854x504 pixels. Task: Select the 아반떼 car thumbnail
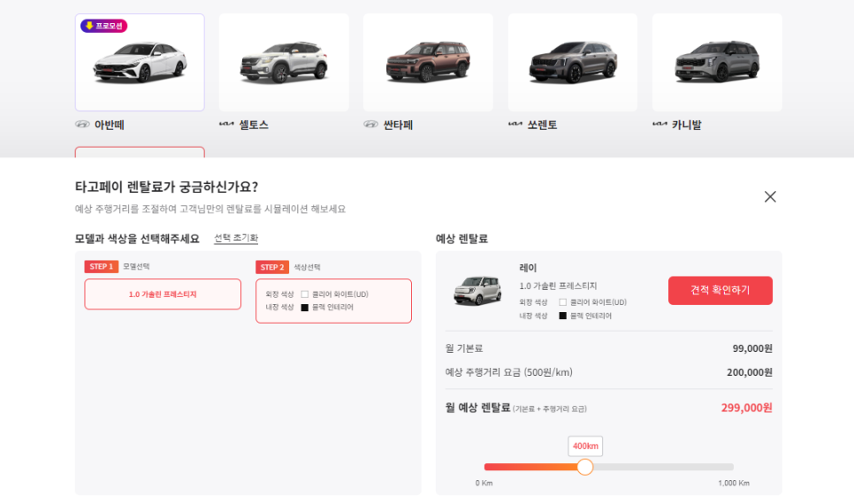(140, 64)
